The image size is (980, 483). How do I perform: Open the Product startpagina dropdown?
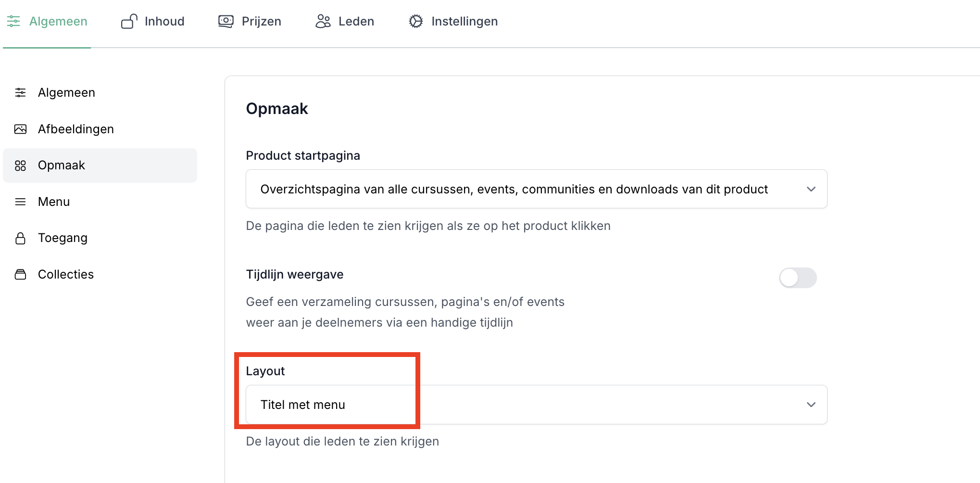pos(536,189)
